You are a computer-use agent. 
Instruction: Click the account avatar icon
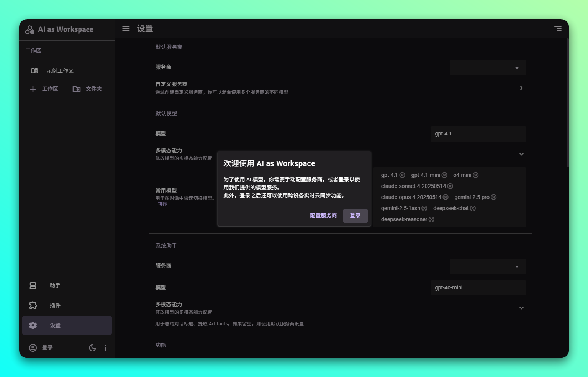pyautogui.click(x=33, y=348)
